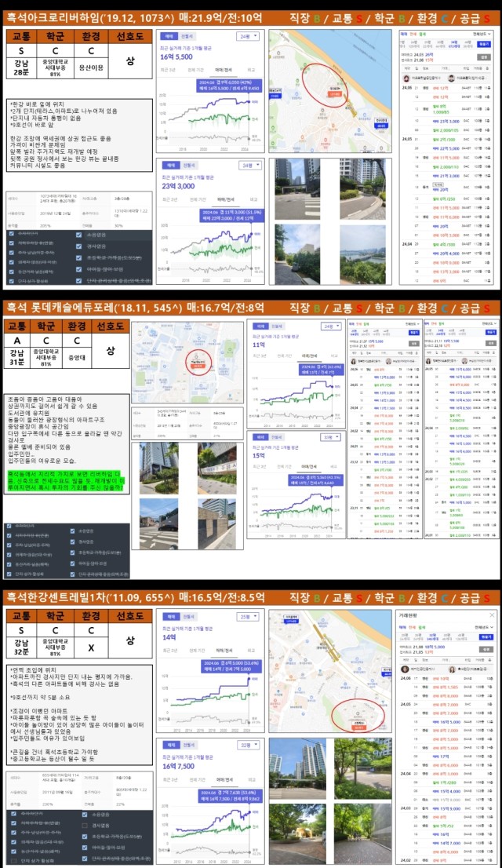Select the second agent avatar in 아크로리버하임 listings

click(451, 78)
